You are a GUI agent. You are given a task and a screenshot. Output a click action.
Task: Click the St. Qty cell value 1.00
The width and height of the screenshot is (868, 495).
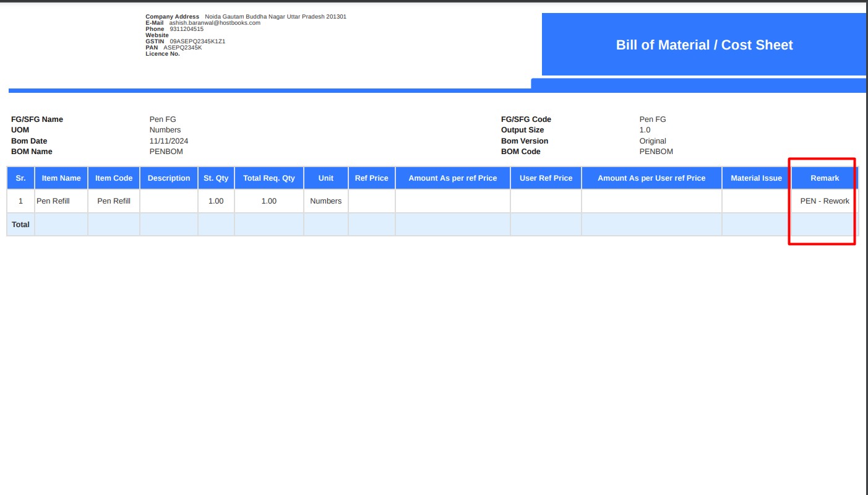click(x=216, y=201)
